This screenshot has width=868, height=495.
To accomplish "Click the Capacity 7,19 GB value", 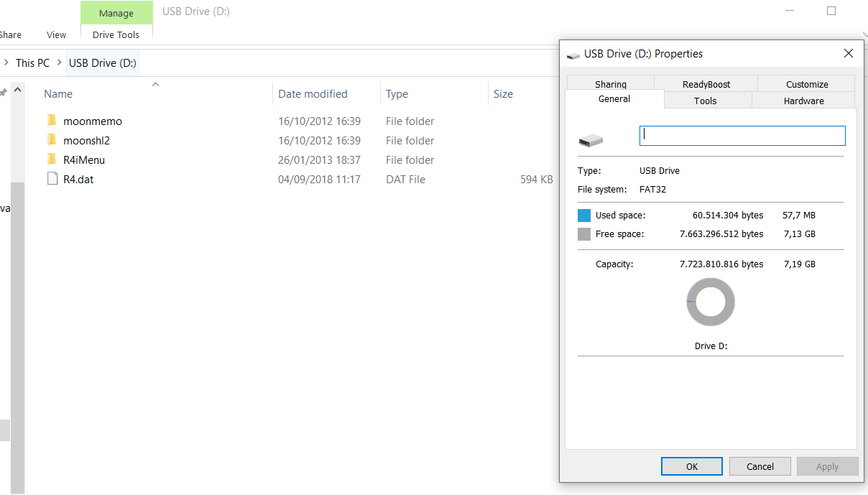I will pyautogui.click(x=799, y=264).
